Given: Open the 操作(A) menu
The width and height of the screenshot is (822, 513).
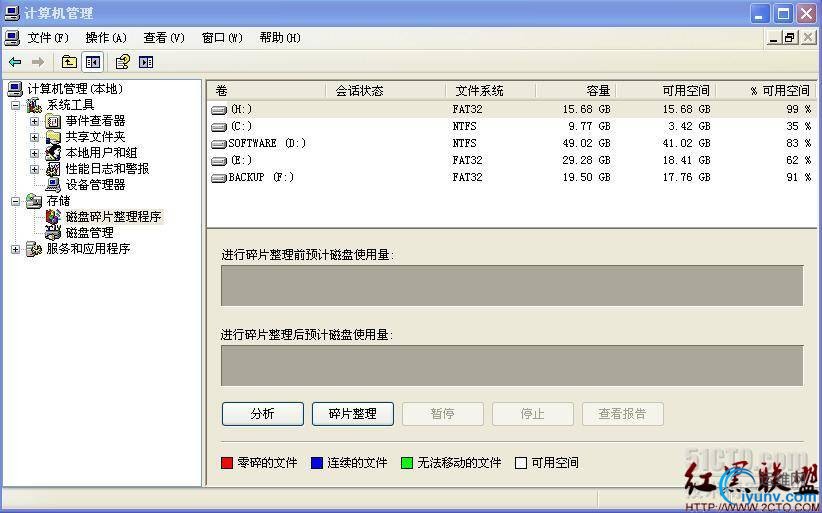Looking at the screenshot, I should click(106, 38).
